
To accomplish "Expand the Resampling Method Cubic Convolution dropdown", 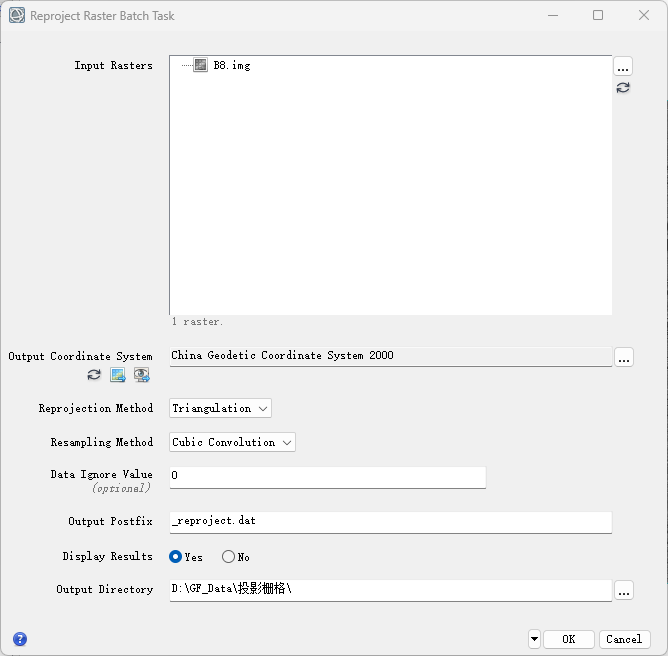I will pos(232,442).
